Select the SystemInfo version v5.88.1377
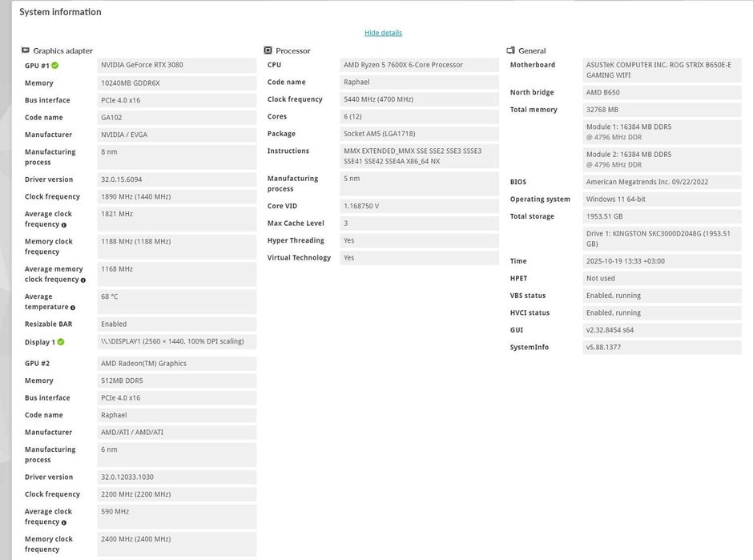 [x=662, y=347]
